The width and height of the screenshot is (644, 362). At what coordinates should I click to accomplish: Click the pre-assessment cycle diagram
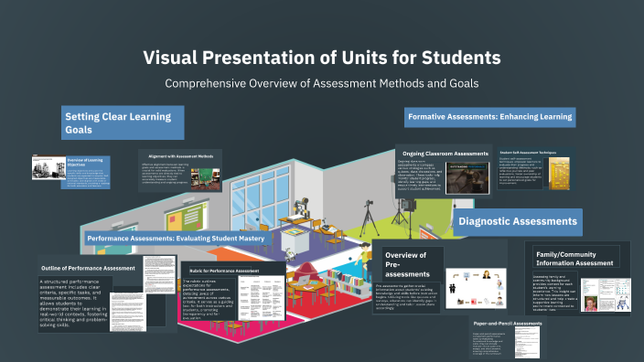pyautogui.click(x=476, y=288)
